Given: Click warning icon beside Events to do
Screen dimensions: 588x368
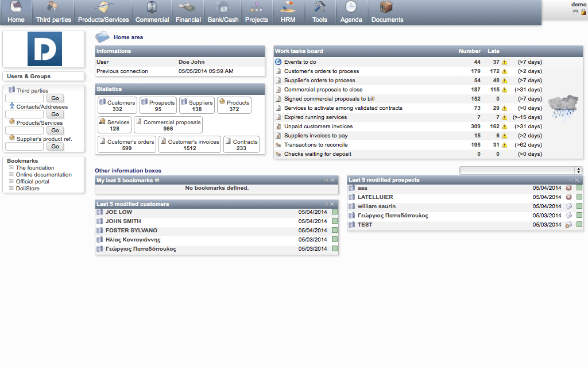Looking at the screenshot, I should point(504,62).
